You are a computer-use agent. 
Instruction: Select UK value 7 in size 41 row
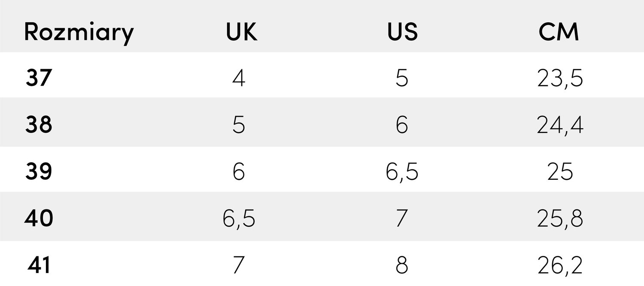239,265
